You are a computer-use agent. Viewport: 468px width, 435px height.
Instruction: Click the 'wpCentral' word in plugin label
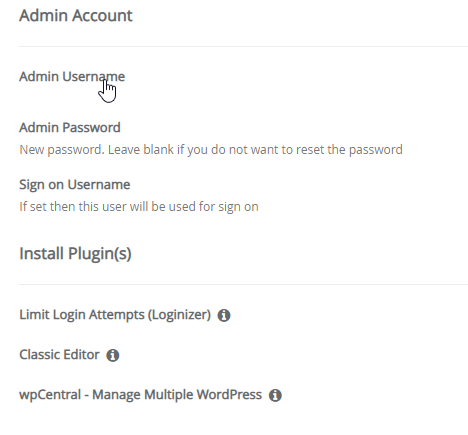(x=50, y=395)
